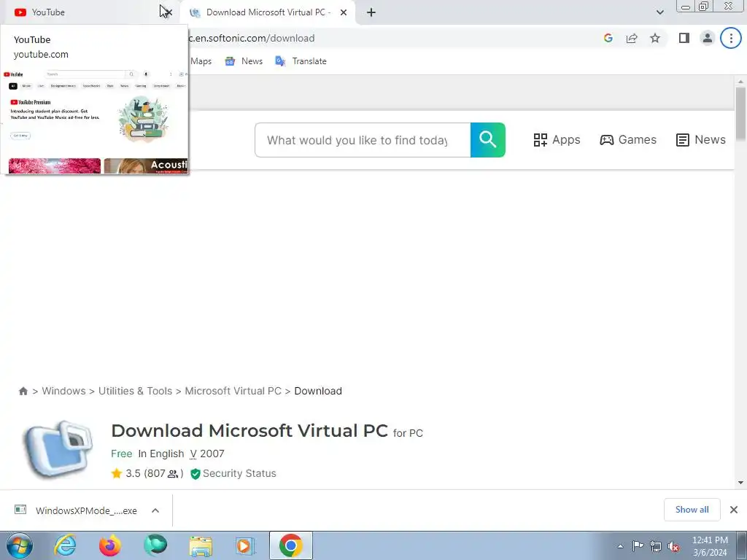The image size is (747, 560).
Task: Switch to the YouTube tab
Action: click(x=86, y=12)
